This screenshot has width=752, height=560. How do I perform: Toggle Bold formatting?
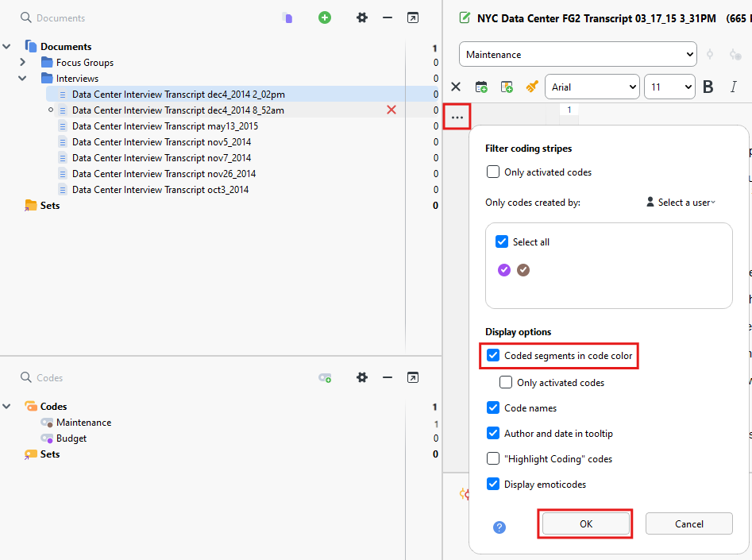point(708,87)
